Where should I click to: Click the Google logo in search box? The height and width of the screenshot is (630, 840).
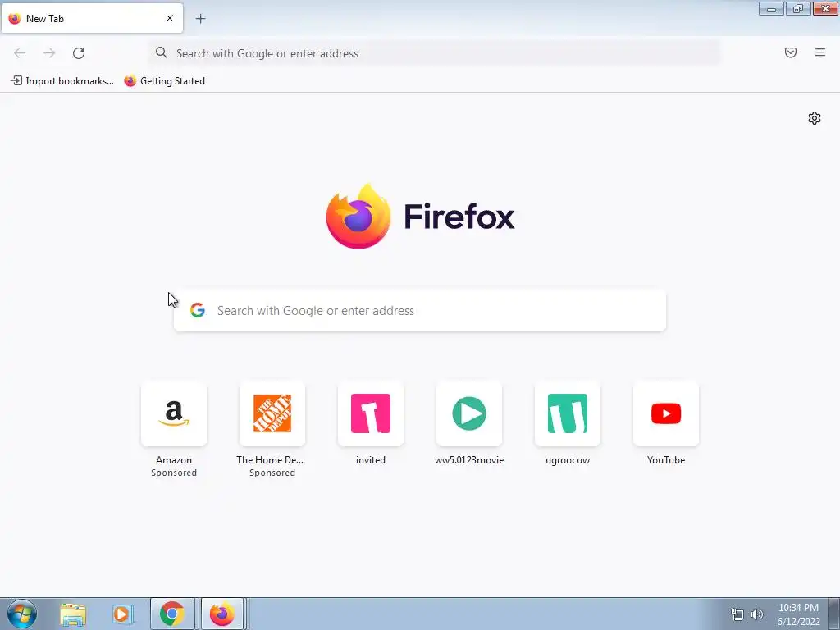click(x=198, y=310)
